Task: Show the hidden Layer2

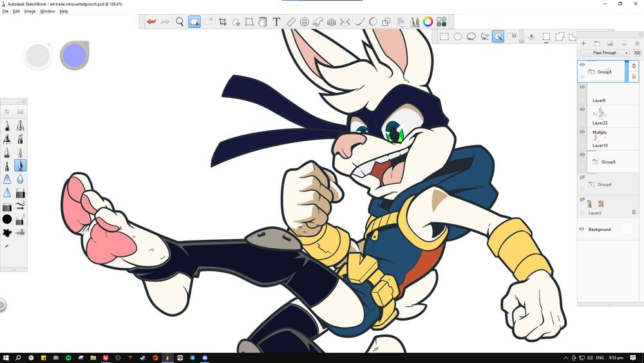Action: click(x=582, y=199)
